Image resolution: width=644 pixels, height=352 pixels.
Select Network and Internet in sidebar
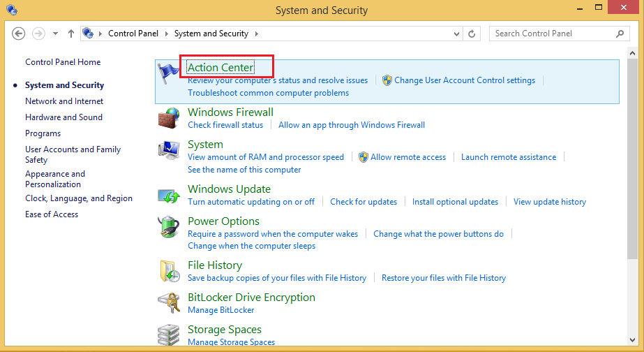pos(63,101)
